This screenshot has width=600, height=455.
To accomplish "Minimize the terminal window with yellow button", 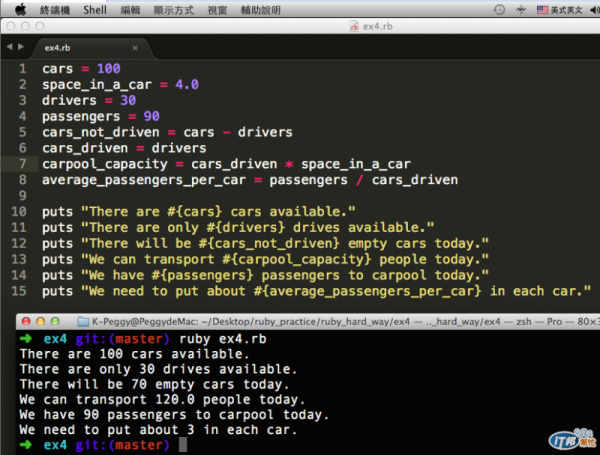I will (x=41, y=321).
